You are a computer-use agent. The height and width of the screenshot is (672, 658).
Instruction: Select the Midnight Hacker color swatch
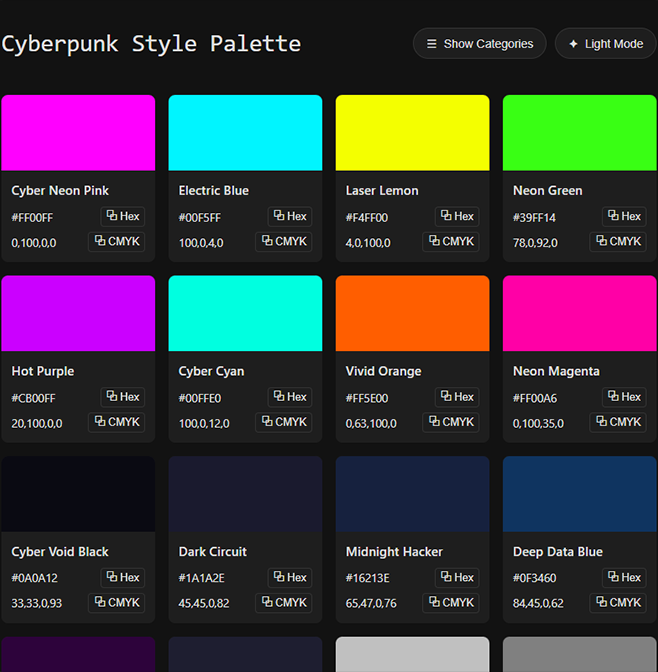(412, 494)
